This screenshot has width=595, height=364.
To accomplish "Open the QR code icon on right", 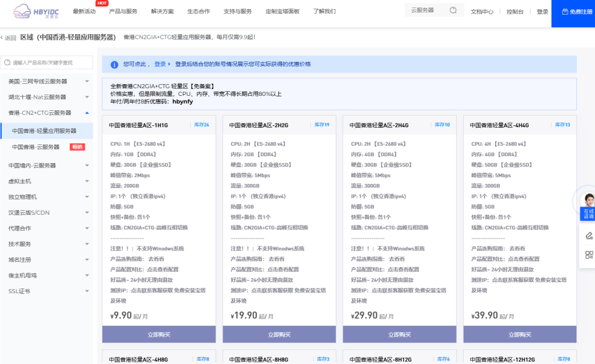I will [x=589, y=255].
